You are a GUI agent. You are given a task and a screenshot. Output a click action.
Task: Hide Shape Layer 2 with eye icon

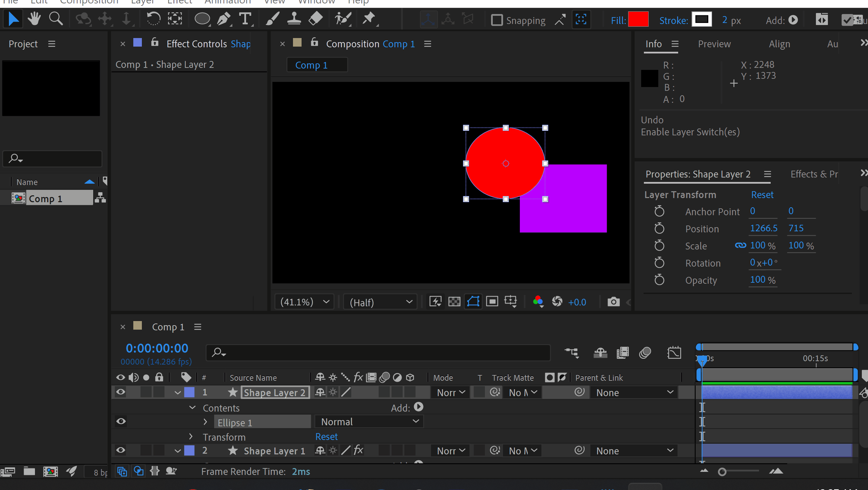[x=121, y=392]
